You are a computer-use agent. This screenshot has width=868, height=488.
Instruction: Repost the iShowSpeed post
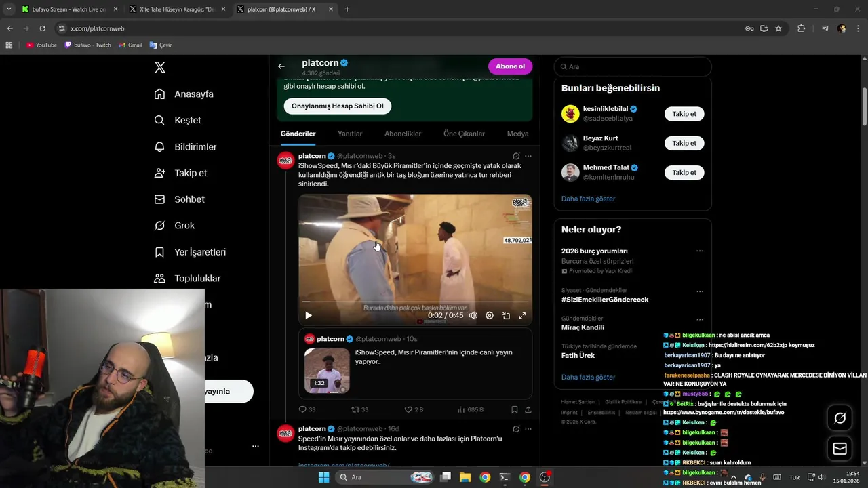359,409
